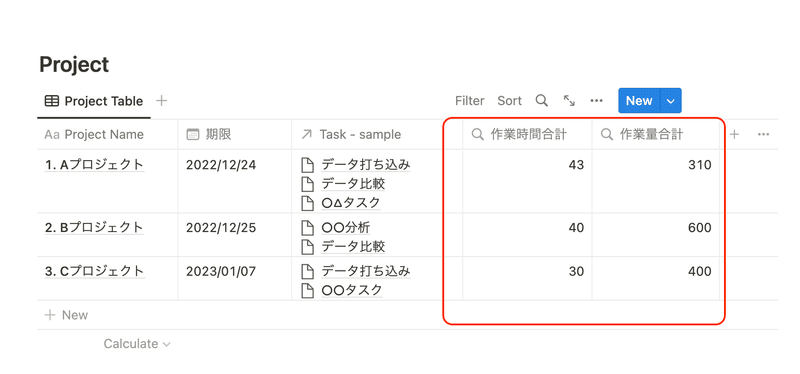Select the 2022/12/25 date cell
Viewport: 800px width, 374px height.
(221, 228)
